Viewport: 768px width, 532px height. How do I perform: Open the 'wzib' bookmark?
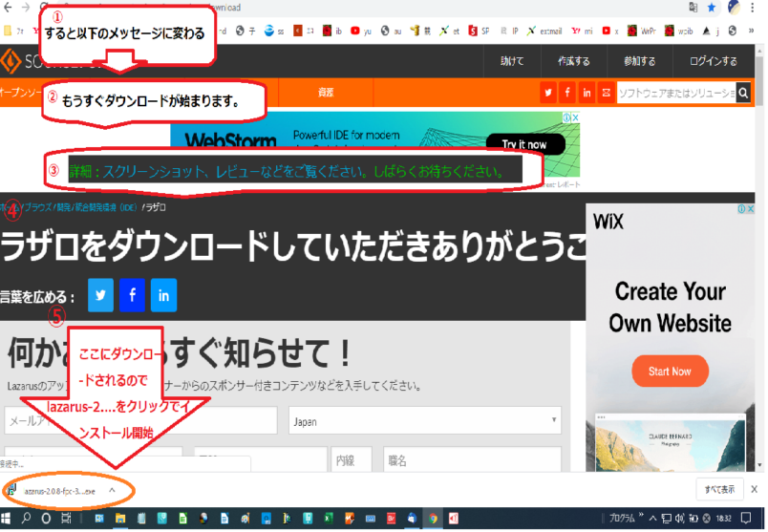coord(679,31)
